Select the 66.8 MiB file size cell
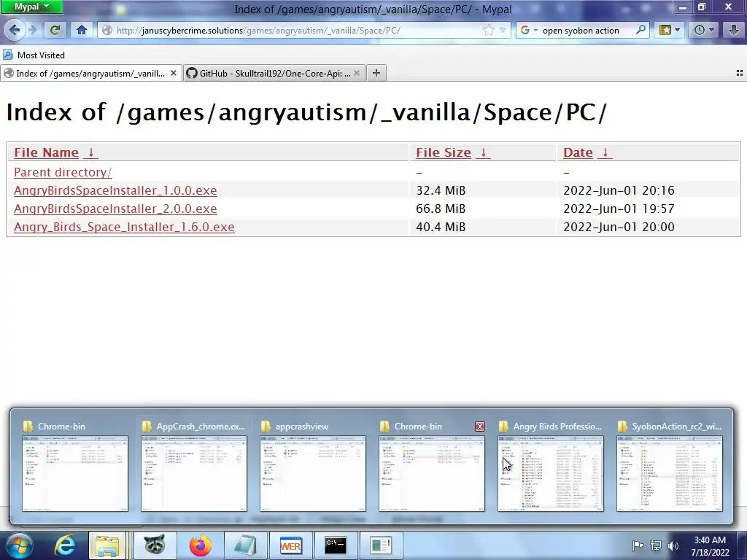Image resolution: width=747 pixels, height=560 pixels. pyautogui.click(x=441, y=209)
